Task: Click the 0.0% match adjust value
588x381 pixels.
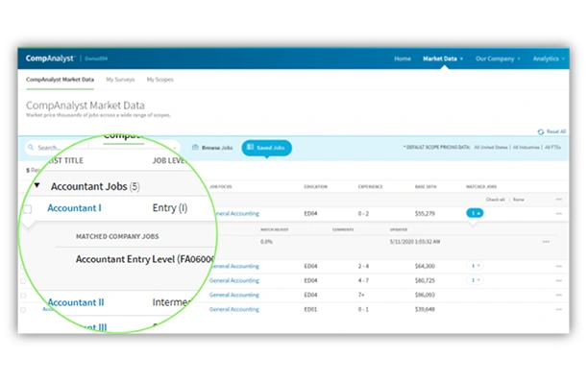Action: (x=266, y=242)
